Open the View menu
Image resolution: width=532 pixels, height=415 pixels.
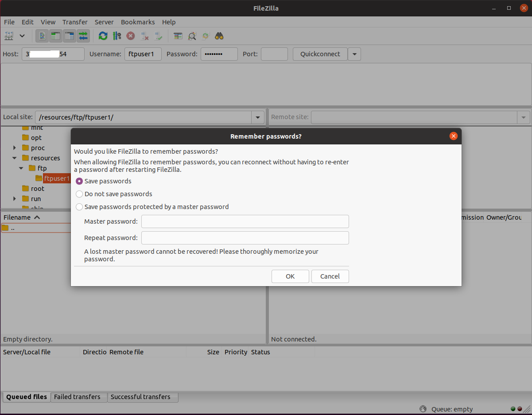[48, 22]
